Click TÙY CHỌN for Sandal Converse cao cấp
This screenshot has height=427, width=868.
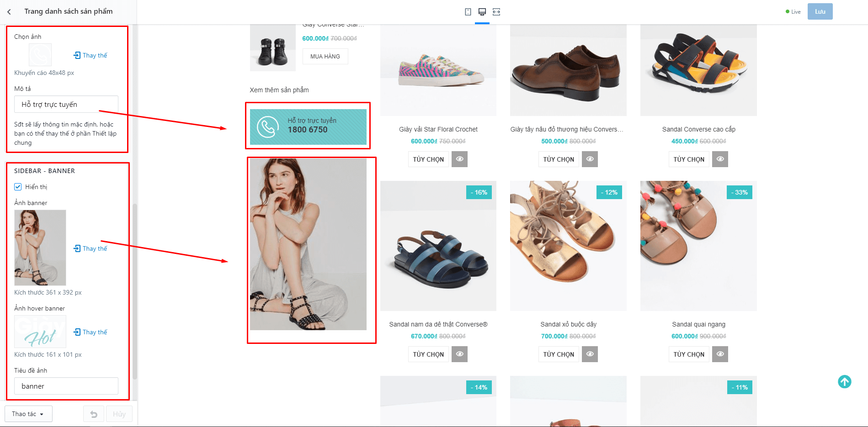tap(689, 159)
